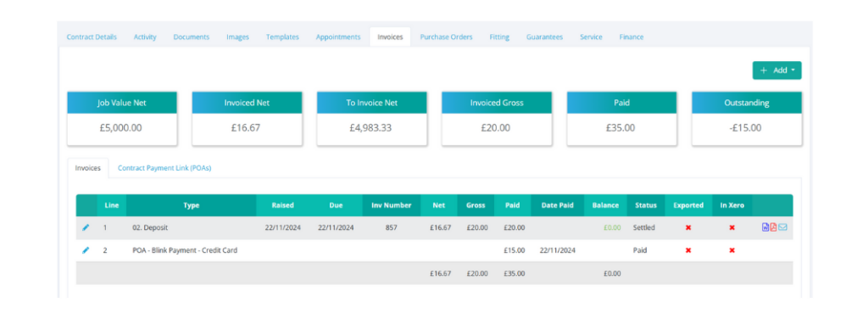Click invoice number 857
The width and height of the screenshot is (868, 319).
pos(392,227)
